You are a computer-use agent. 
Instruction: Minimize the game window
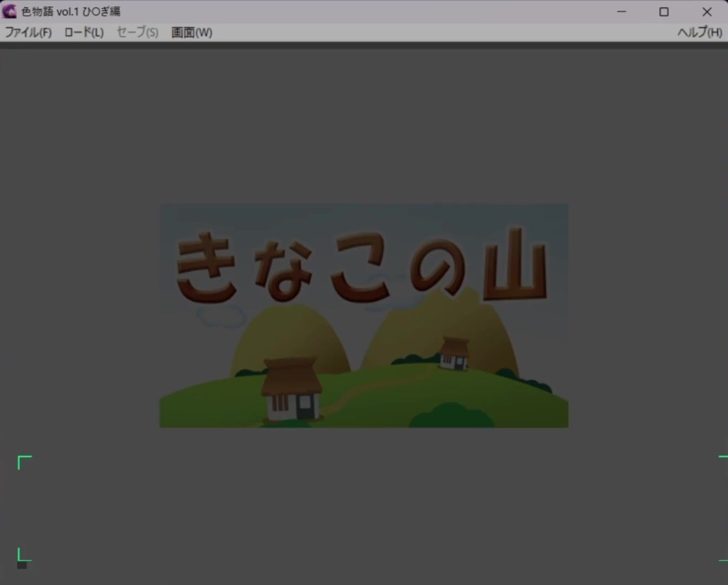[621, 11]
